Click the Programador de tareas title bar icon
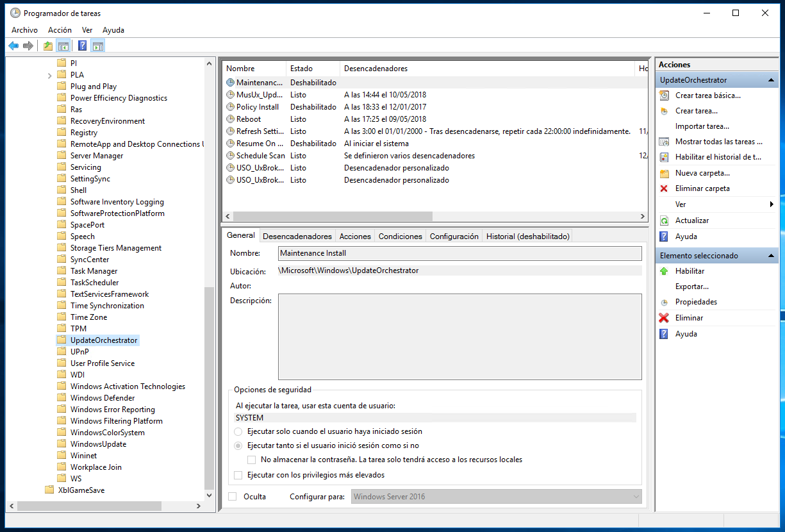 point(14,13)
